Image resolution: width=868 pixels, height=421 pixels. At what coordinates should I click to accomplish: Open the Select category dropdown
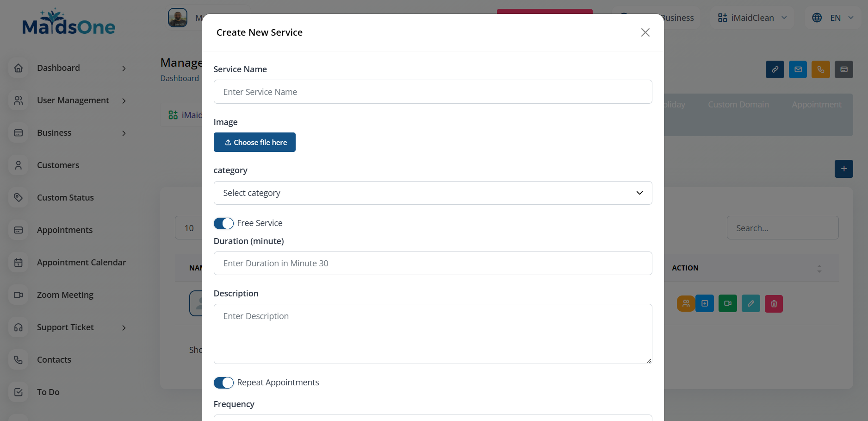tap(433, 193)
